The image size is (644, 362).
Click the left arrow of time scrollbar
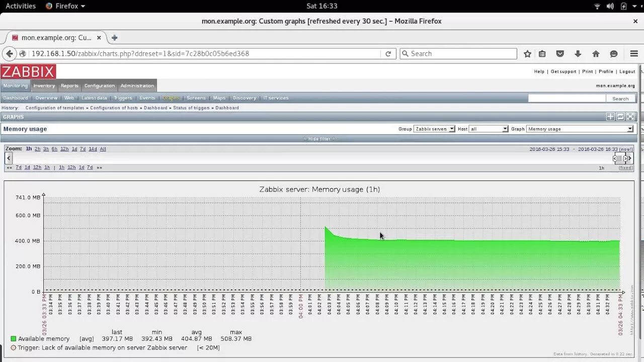9,158
